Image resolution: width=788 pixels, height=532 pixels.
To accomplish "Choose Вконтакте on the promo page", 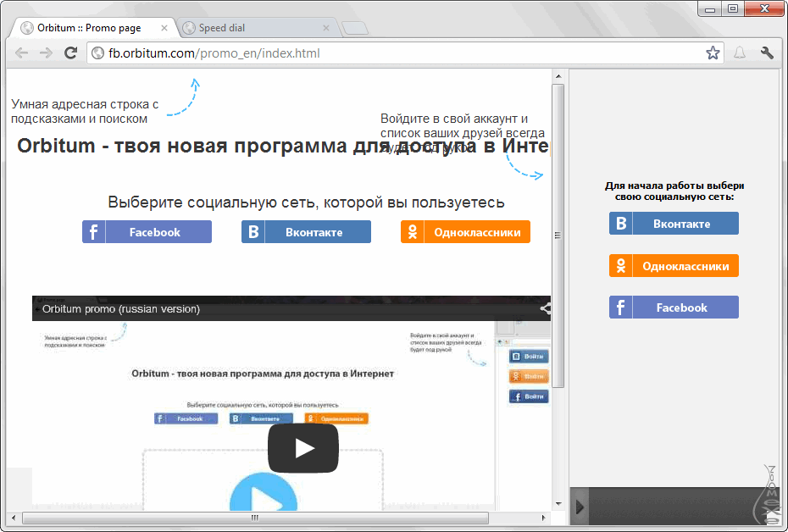I will (x=306, y=232).
